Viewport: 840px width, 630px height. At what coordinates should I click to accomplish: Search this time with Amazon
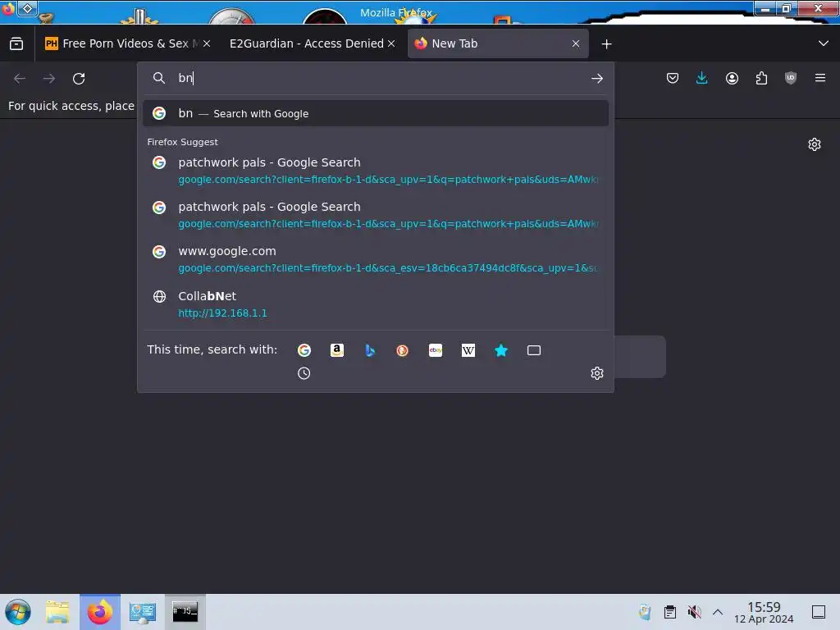click(x=337, y=349)
